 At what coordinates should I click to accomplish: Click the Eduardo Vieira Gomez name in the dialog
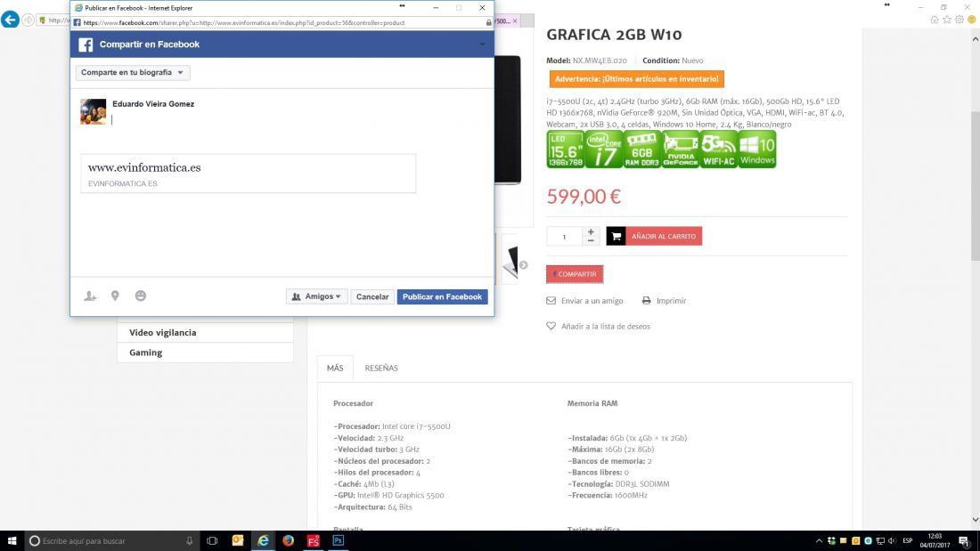tap(153, 104)
